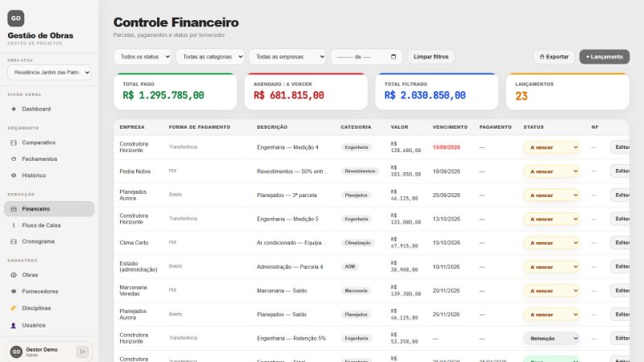This screenshot has height=362, width=644.
Task: Click the Comparativo sidebar icon
Action: click(x=14, y=142)
